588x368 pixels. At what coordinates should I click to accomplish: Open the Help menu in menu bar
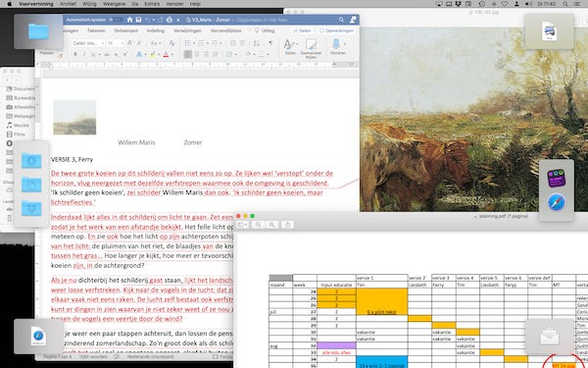(x=195, y=4)
